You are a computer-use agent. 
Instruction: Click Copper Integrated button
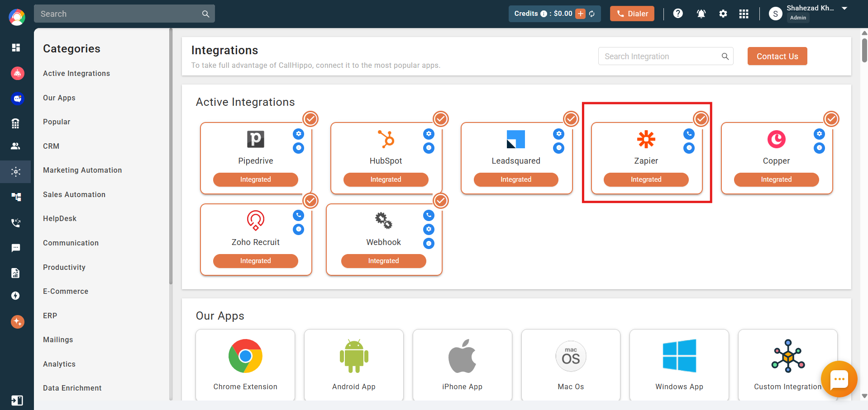[776, 179]
